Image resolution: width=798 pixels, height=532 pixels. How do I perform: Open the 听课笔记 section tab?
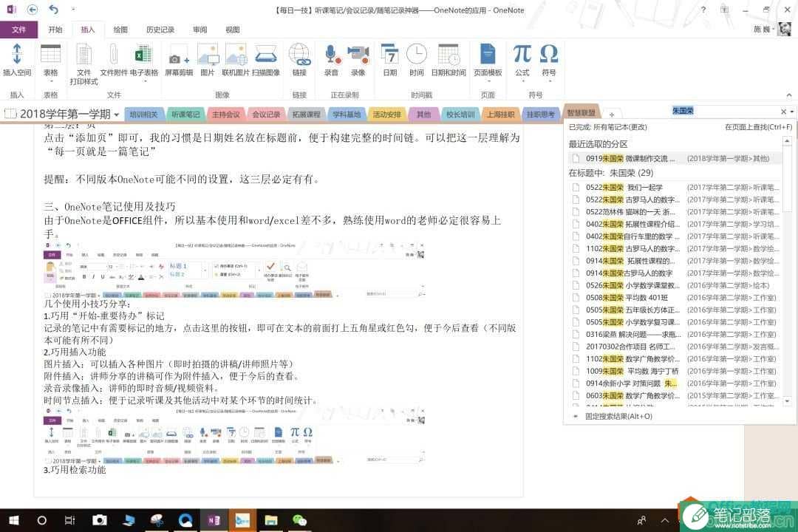pos(185,115)
